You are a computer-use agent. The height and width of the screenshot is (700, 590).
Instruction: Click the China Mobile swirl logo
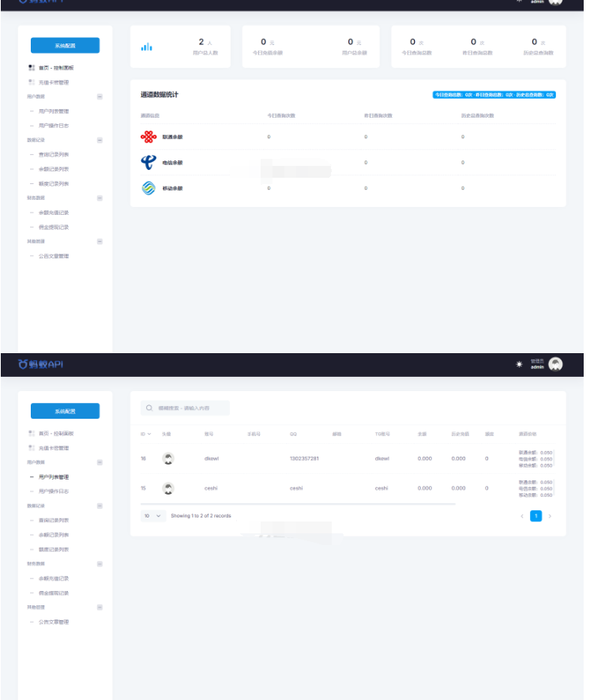[148, 188]
